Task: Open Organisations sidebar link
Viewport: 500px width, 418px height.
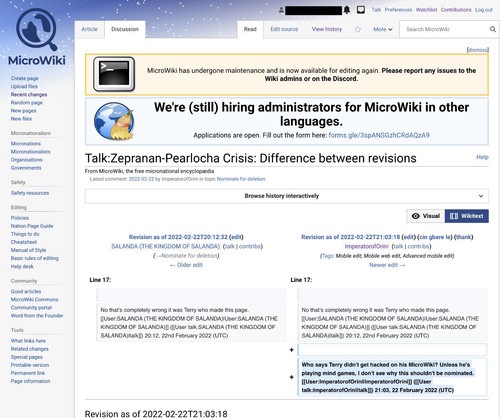Action: [x=26, y=160]
